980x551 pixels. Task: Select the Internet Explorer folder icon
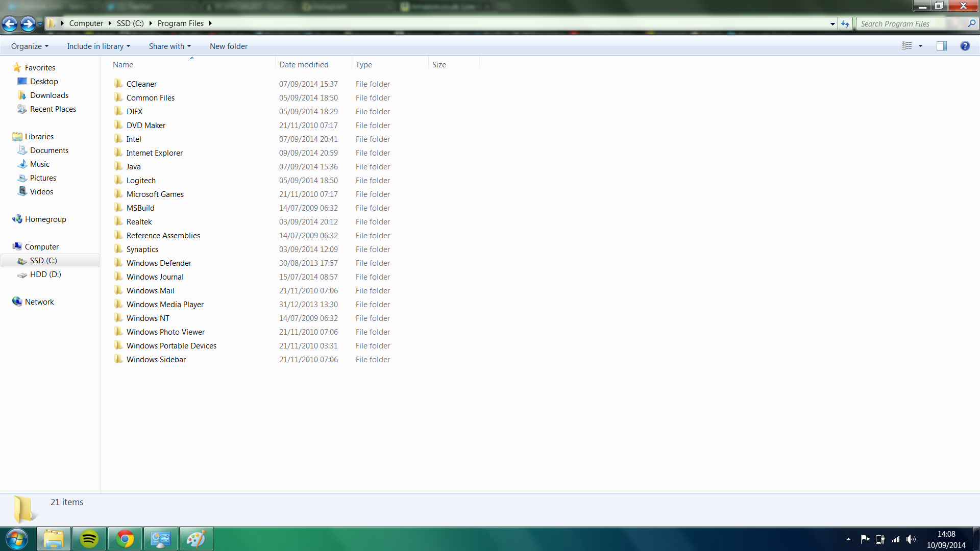[x=118, y=153]
